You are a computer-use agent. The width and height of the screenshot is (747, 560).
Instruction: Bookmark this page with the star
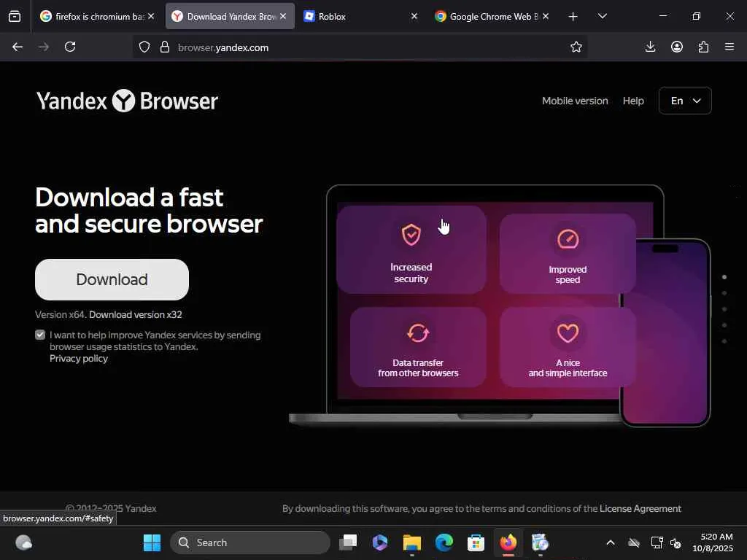click(x=576, y=47)
